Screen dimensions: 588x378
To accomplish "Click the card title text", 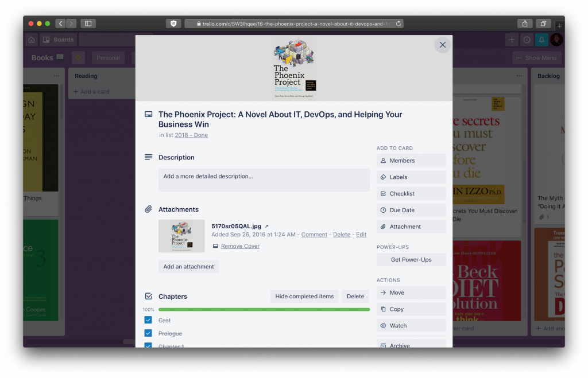I will point(280,119).
